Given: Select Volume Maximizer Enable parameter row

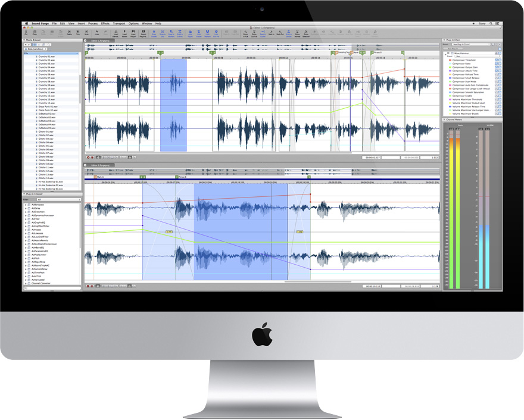Looking at the screenshot, I should 465,114.
